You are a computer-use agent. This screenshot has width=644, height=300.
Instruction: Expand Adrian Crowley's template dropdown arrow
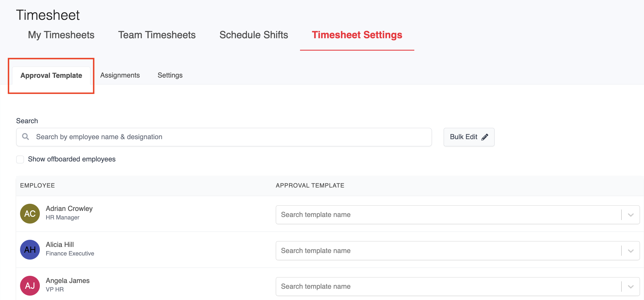(x=631, y=215)
